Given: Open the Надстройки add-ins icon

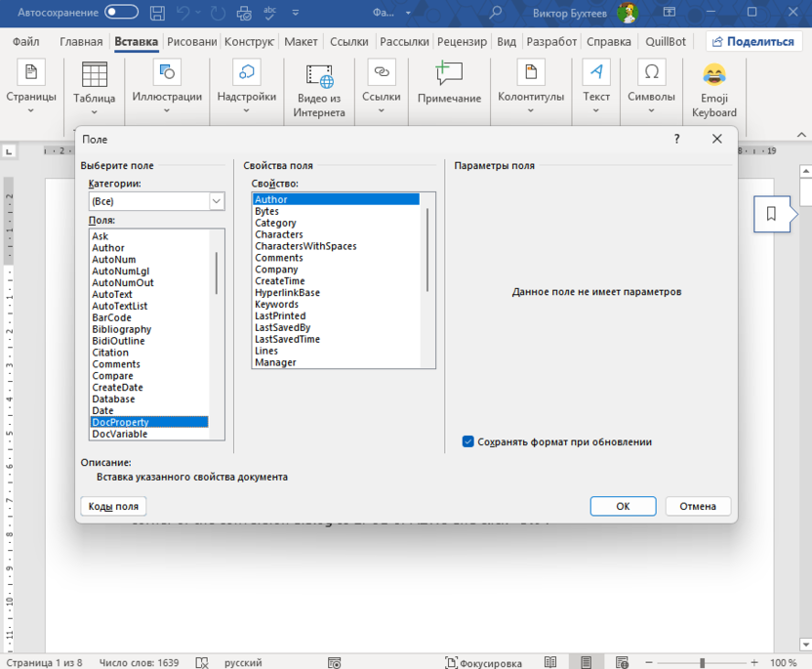Looking at the screenshot, I should [246, 74].
